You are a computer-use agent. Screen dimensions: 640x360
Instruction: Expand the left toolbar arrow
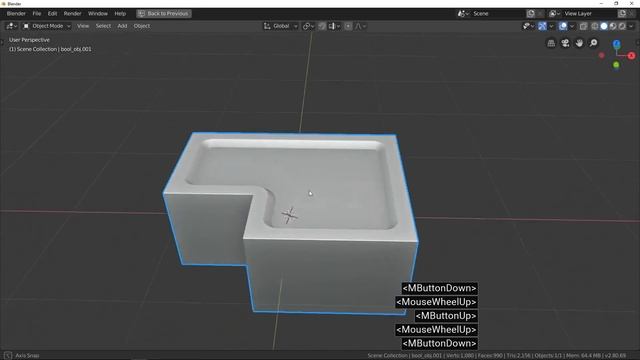point(2,42)
